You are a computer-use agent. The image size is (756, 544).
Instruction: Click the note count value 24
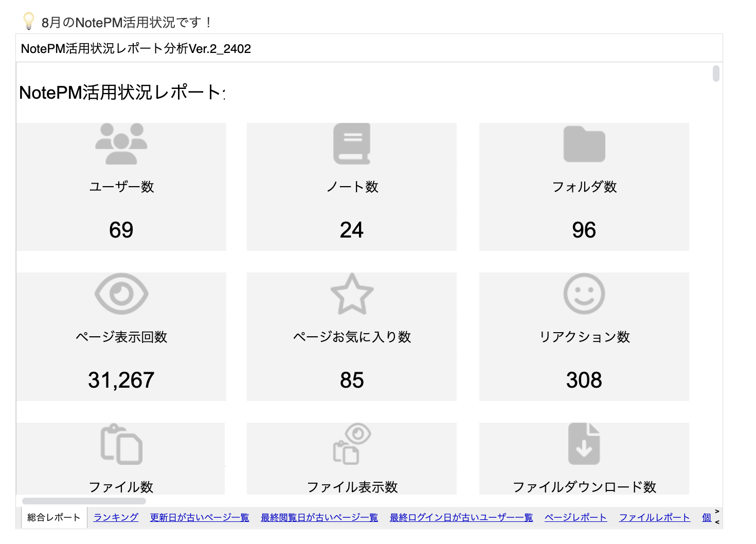[x=352, y=230]
